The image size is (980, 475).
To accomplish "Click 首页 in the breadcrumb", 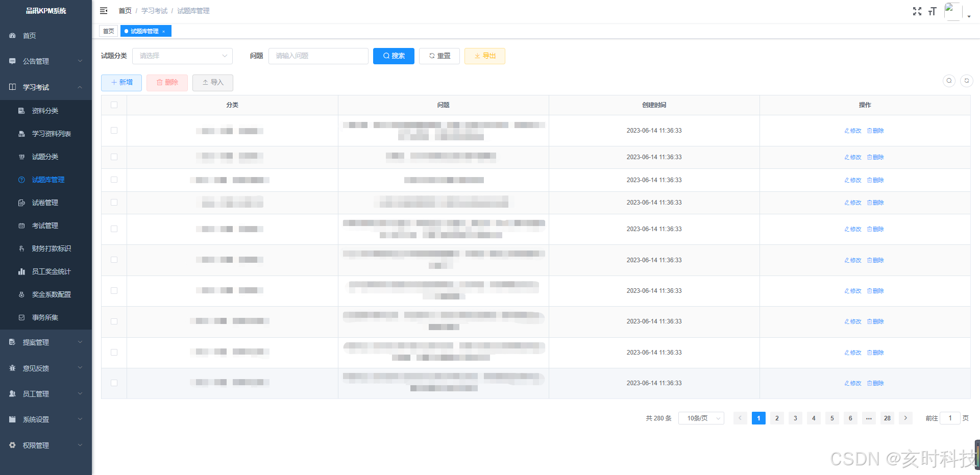I will point(125,11).
